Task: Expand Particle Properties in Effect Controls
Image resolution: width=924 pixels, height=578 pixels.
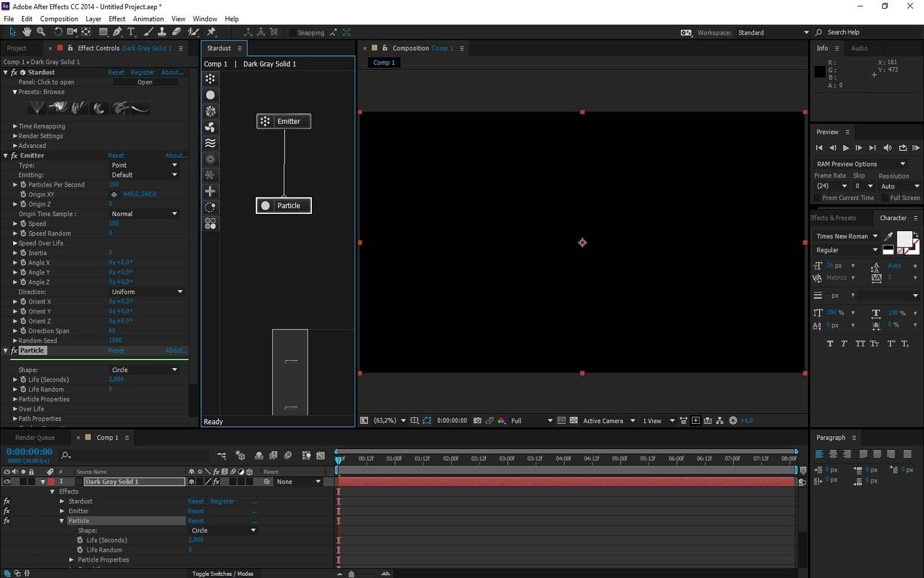Action: tap(16, 399)
